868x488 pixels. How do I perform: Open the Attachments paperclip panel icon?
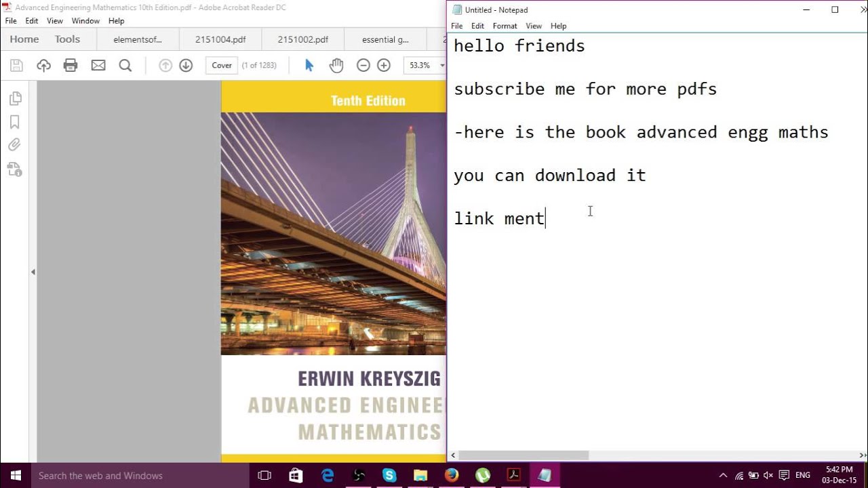click(x=15, y=144)
